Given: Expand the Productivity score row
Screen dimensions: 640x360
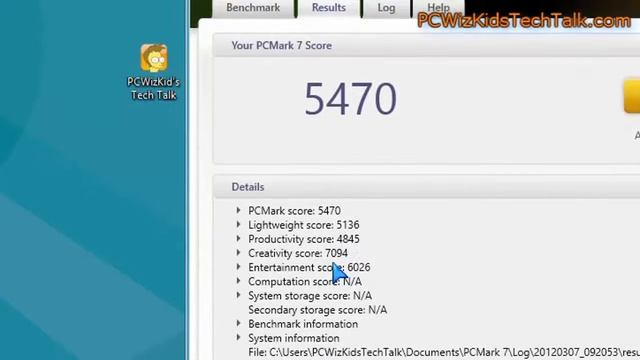Looking at the screenshot, I should click(238, 239).
